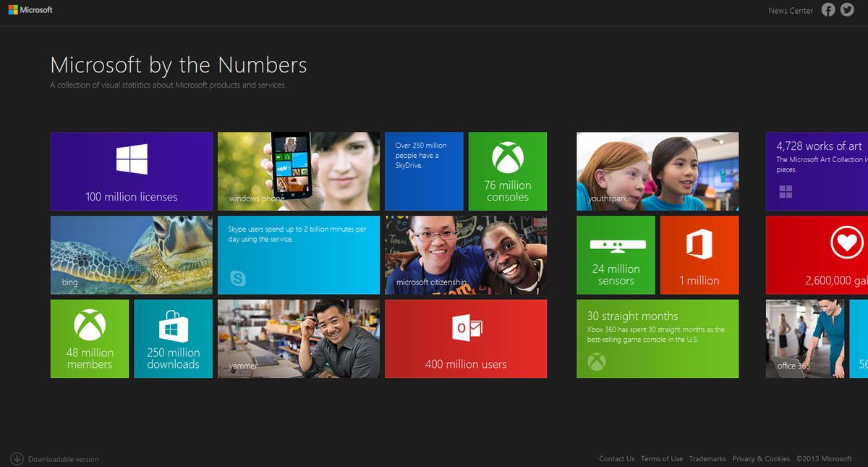Click the '48 million members' text

point(90,358)
